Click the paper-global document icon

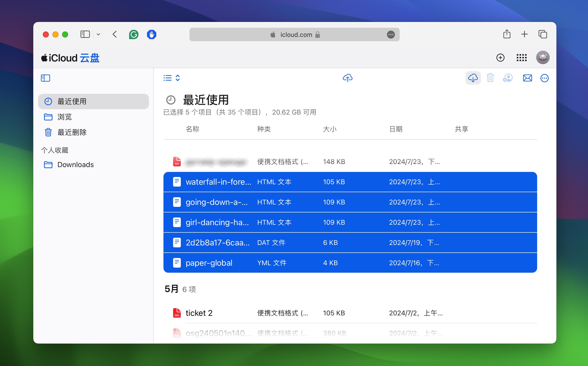pos(177,263)
